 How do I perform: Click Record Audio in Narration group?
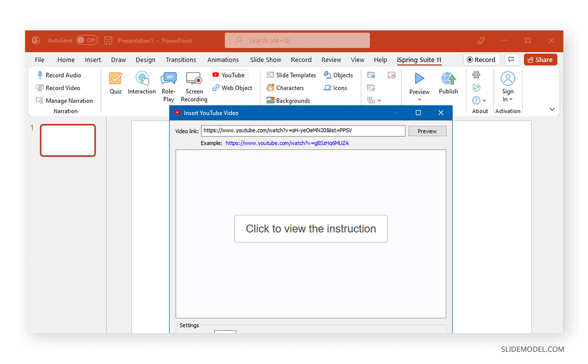59,75
